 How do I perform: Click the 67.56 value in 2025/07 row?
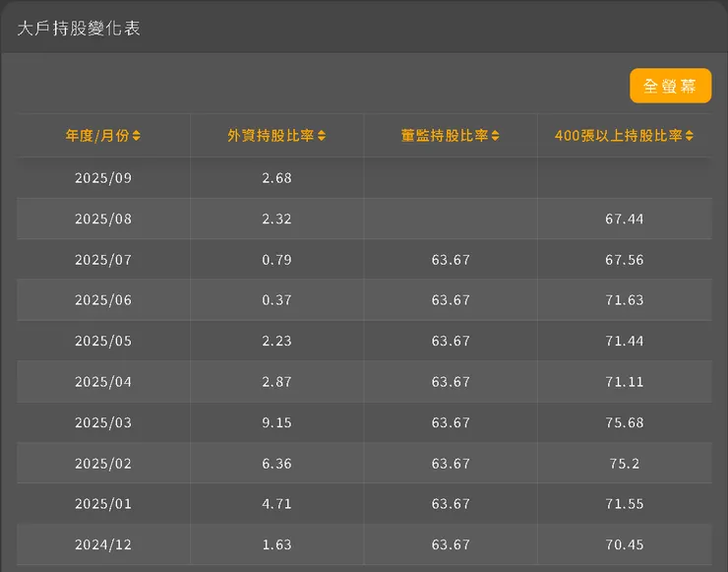(x=625, y=260)
